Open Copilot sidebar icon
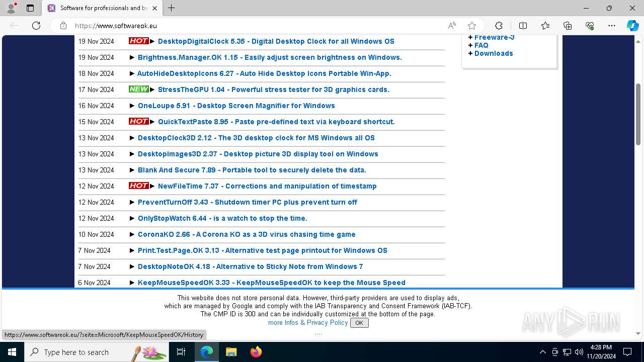The image size is (644, 362). pos(632,26)
